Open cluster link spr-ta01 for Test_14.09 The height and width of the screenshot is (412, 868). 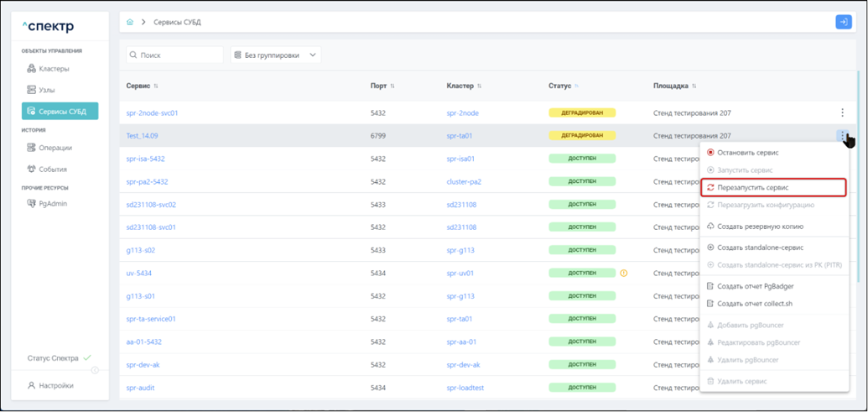pos(460,135)
